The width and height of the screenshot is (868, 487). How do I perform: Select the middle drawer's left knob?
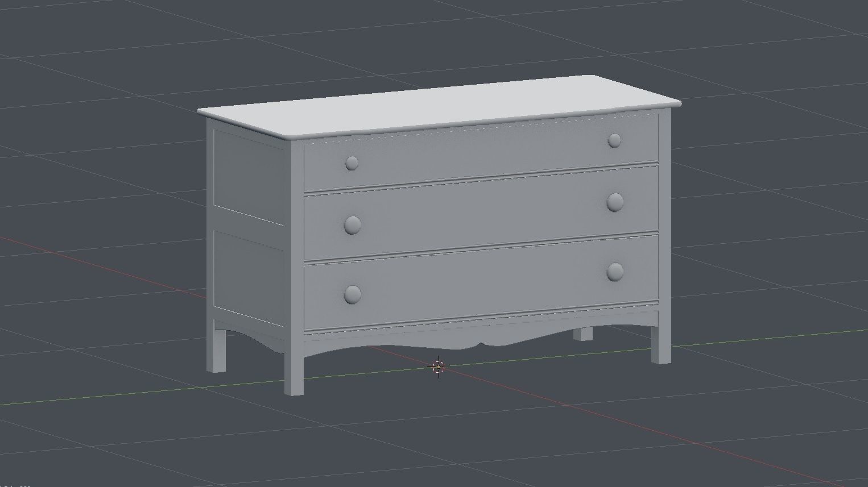click(x=353, y=225)
